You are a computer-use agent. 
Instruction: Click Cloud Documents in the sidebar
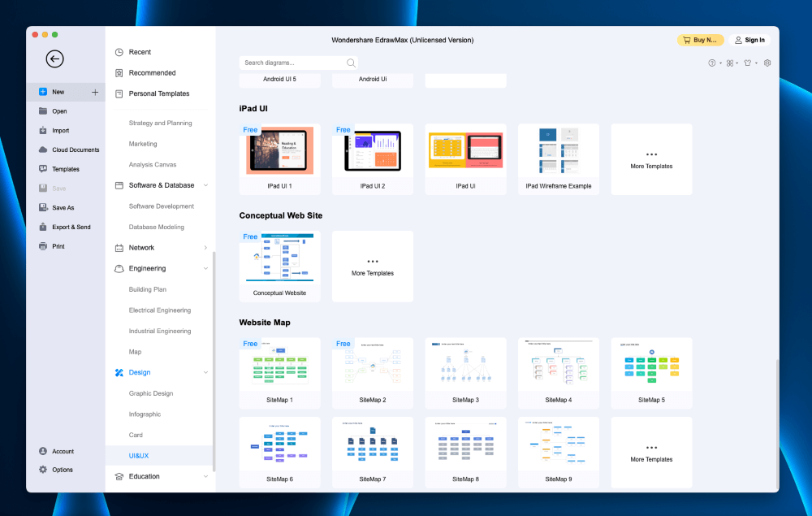tap(76, 150)
